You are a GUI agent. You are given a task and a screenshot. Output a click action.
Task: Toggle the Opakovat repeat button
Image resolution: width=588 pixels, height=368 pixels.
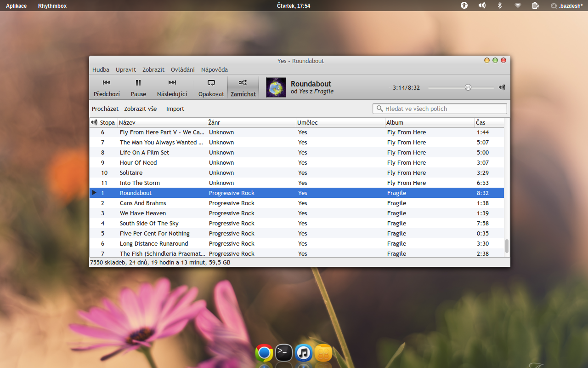(211, 87)
